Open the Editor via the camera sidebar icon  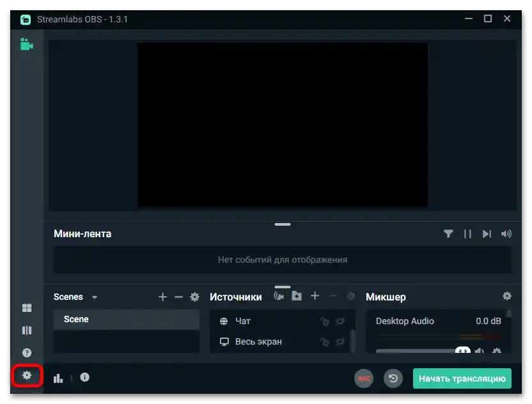point(26,44)
